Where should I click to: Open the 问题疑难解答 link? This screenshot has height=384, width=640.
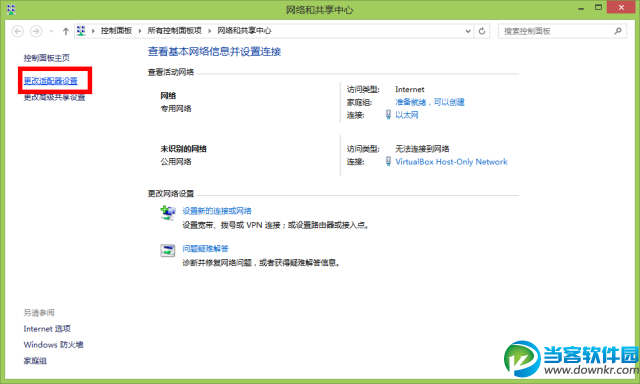pos(205,249)
